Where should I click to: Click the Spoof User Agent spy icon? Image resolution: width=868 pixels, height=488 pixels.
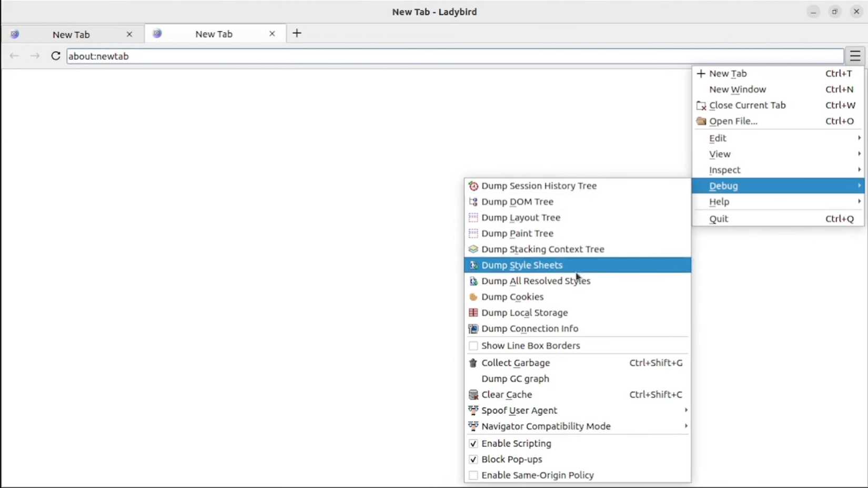point(473,410)
